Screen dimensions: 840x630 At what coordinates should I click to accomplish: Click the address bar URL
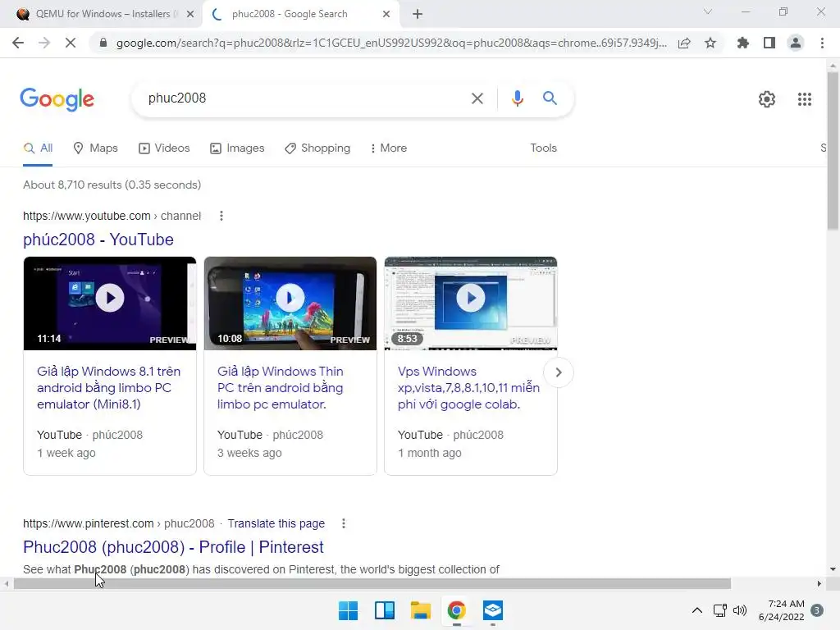click(391, 43)
